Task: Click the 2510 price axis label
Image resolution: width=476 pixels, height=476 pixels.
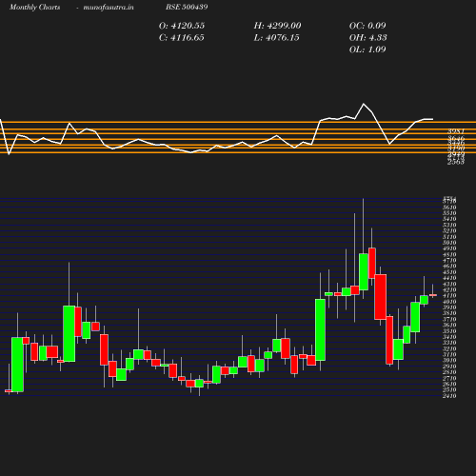Action: click(x=449, y=390)
